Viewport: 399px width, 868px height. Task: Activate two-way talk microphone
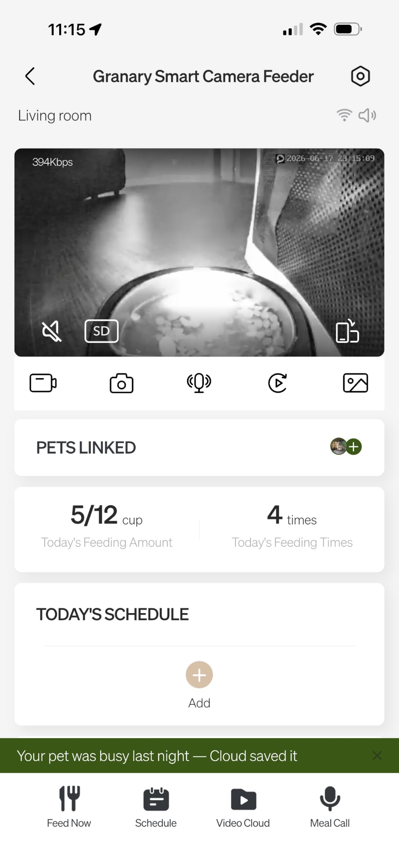coord(199,383)
